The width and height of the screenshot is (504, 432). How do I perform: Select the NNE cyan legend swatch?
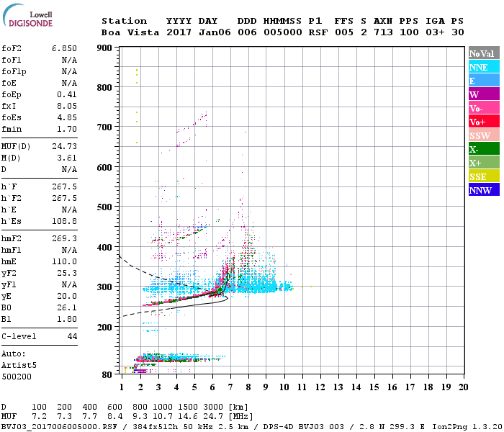[x=484, y=67]
